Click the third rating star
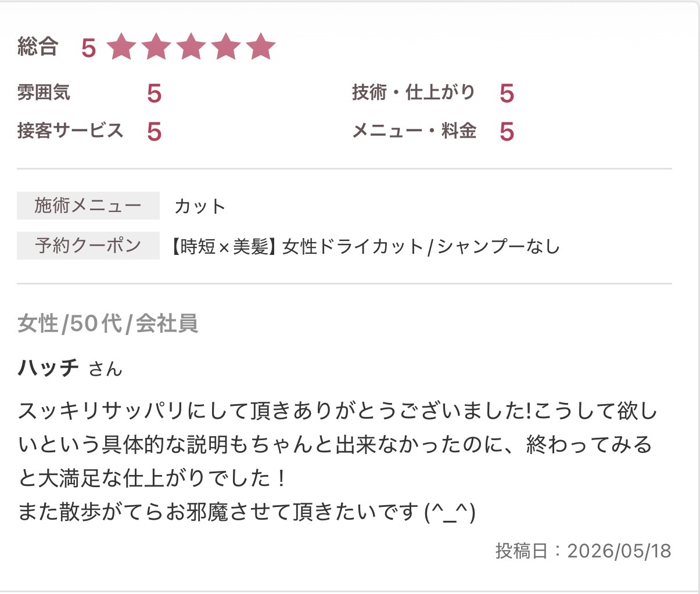Viewport: 700px width, 594px height. pyautogui.click(x=191, y=47)
